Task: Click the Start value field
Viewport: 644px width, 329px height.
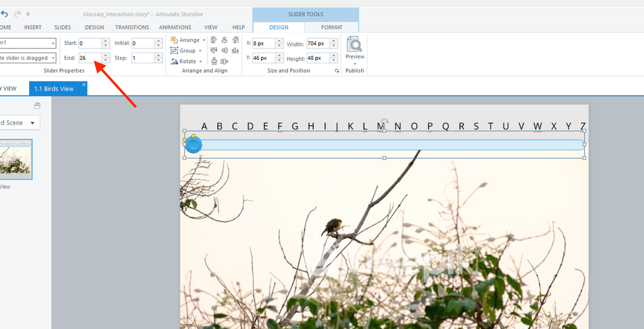Action: point(90,43)
